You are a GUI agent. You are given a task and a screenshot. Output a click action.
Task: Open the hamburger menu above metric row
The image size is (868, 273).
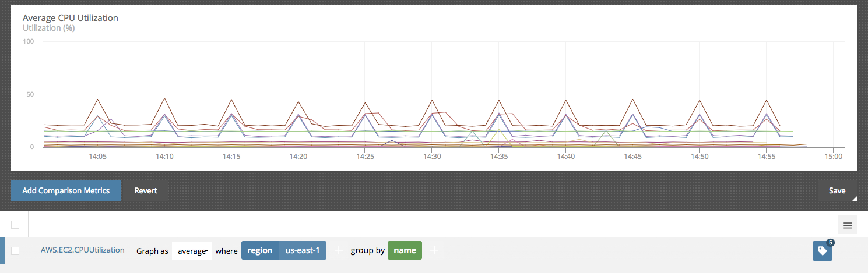848,225
